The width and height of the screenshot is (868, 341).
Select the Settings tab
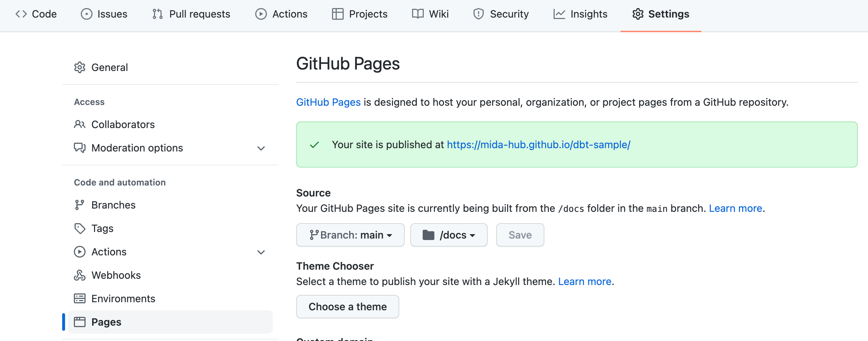point(661,14)
